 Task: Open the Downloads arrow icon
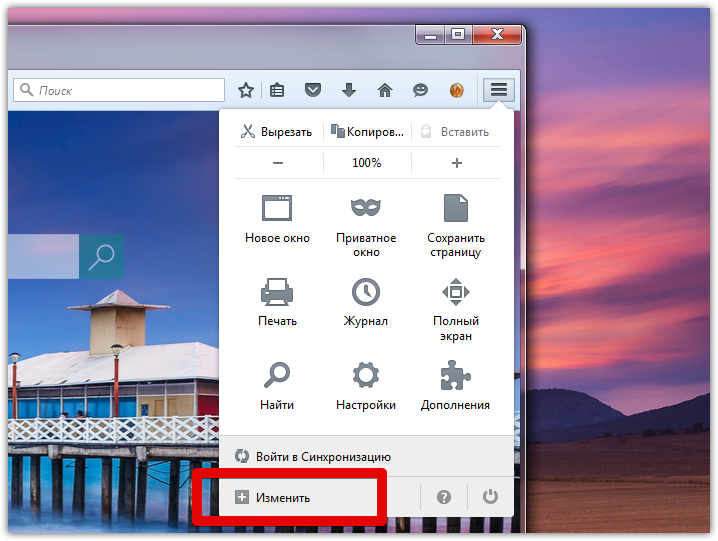point(349,90)
